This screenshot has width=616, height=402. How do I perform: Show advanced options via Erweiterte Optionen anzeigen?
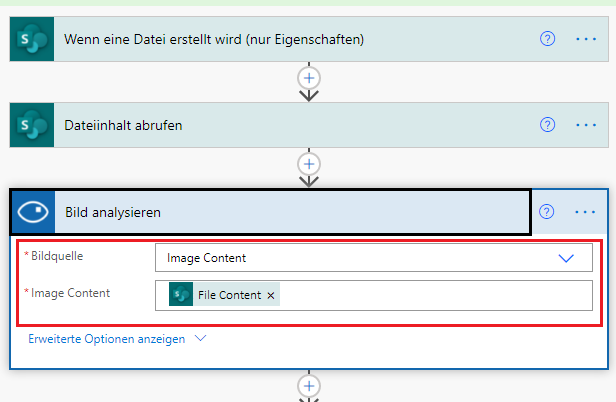point(106,339)
